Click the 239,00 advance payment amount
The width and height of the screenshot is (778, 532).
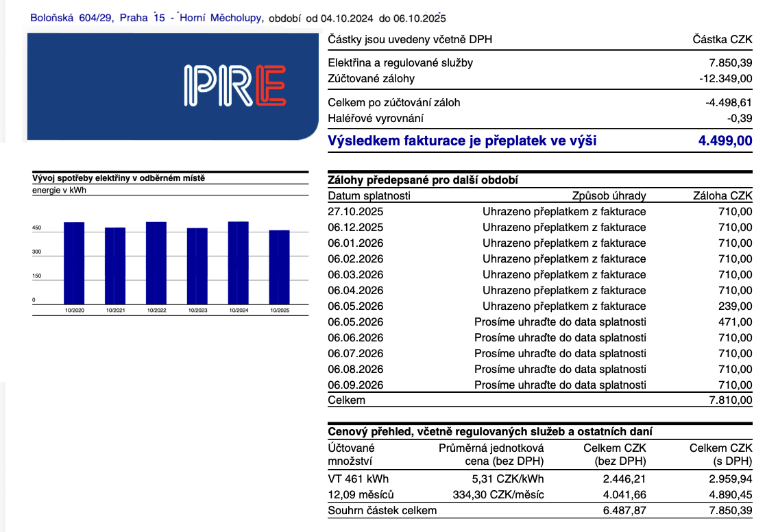[735, 306]
